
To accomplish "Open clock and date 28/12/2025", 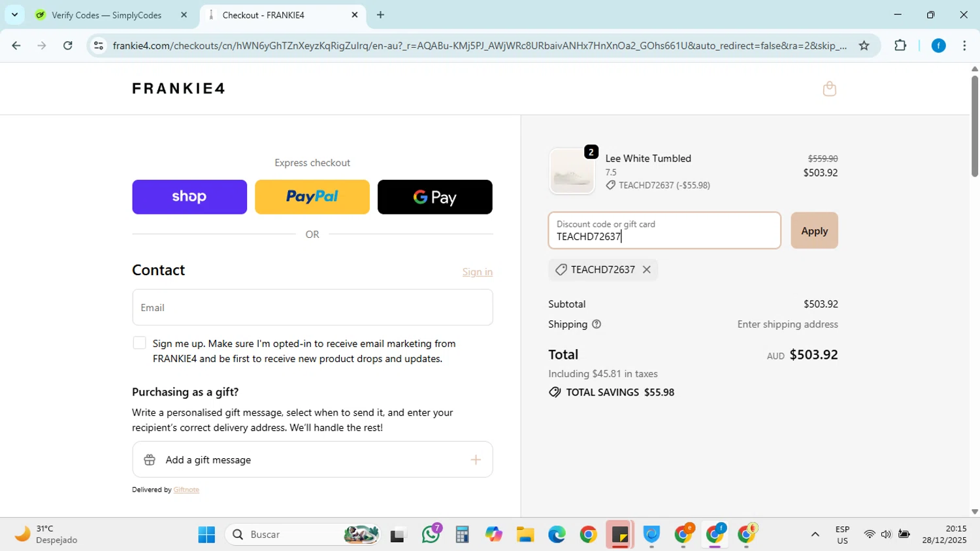I will click(x=944, y=535).
